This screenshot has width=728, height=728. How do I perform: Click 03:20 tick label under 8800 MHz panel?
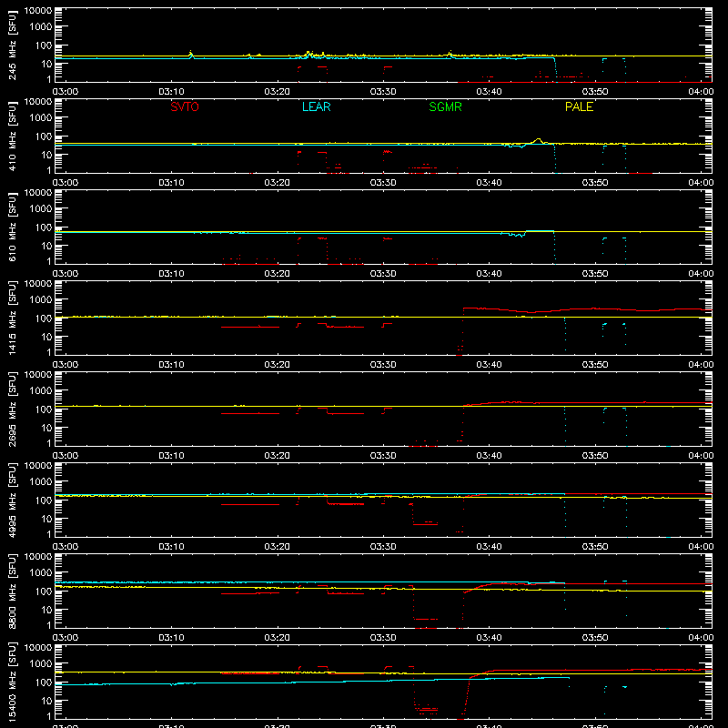click(x=278, y=638)
